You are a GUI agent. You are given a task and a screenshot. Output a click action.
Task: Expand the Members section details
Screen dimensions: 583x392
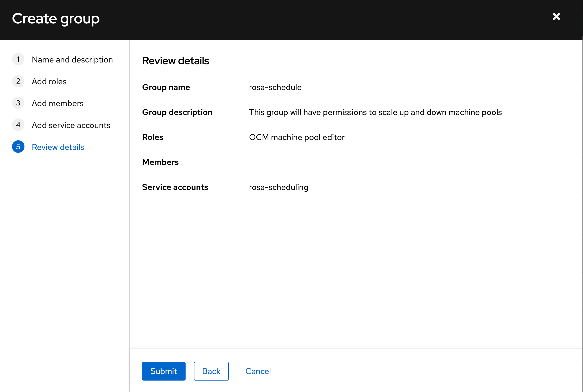(x=161, y=162)
